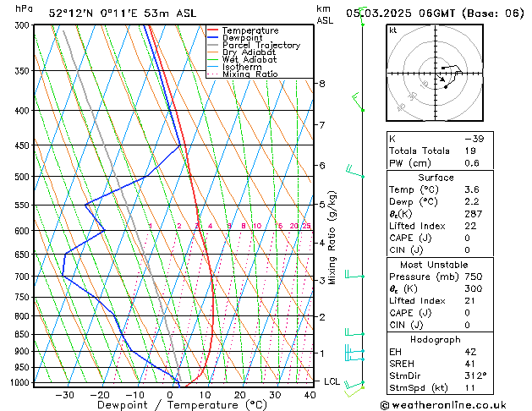
Task: Click the -10 temperature axis label
Action: point(134,395)
